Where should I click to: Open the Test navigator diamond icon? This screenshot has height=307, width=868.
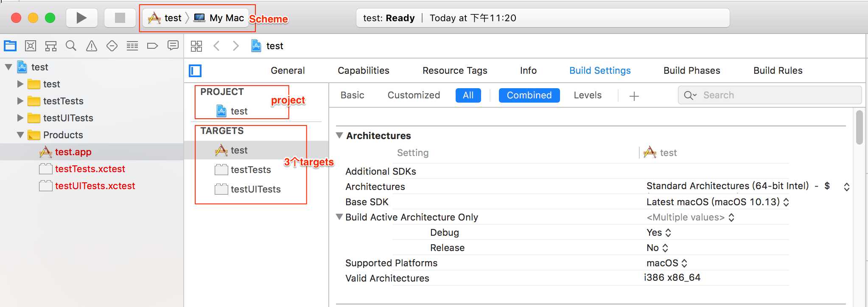coord(112,46)
